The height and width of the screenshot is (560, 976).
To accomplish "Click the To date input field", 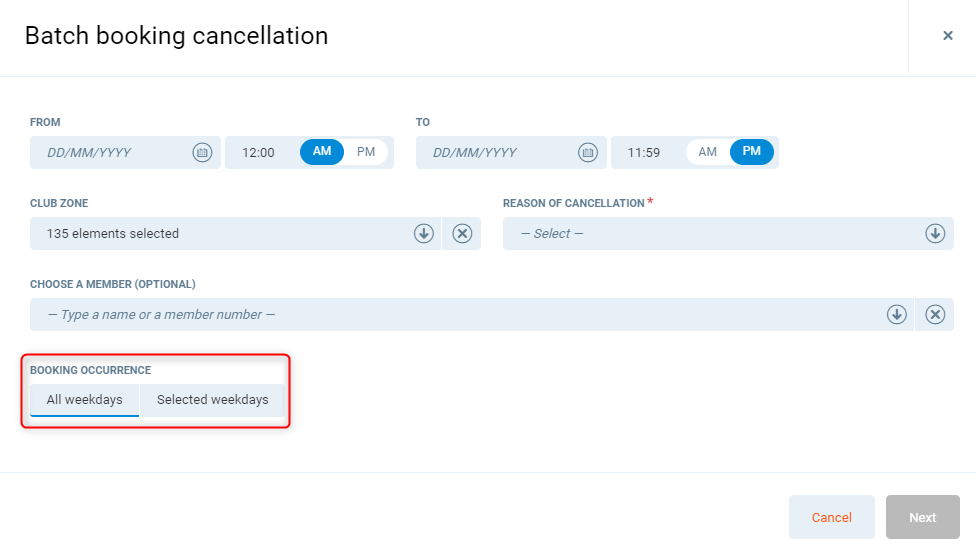I will tap(496, 153).
